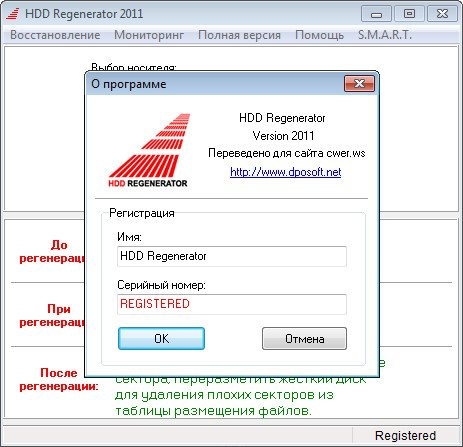Viewport: 463px width, 447px height.
Task: Open the Полная версия menu
Action: coord(239,35)
